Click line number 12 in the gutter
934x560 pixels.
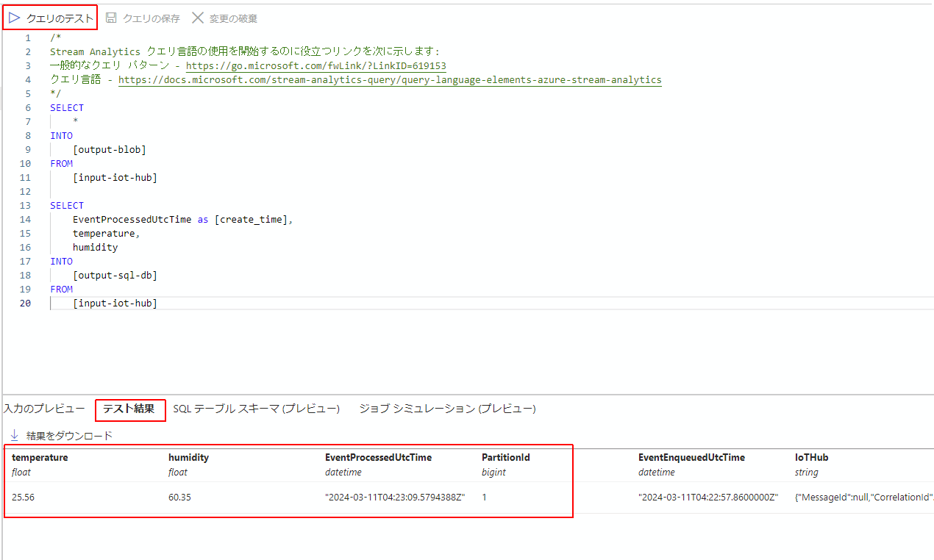click(26, 191)
